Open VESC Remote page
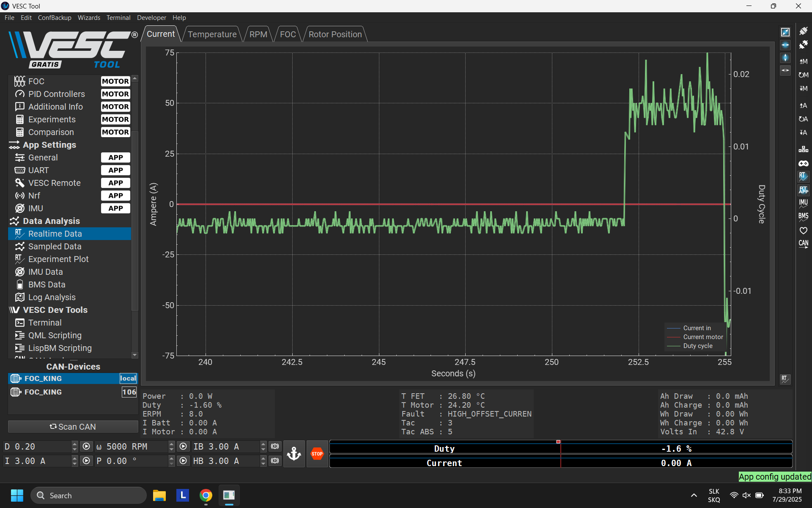This screenshot has height=508, width=812. pos(70,183)
